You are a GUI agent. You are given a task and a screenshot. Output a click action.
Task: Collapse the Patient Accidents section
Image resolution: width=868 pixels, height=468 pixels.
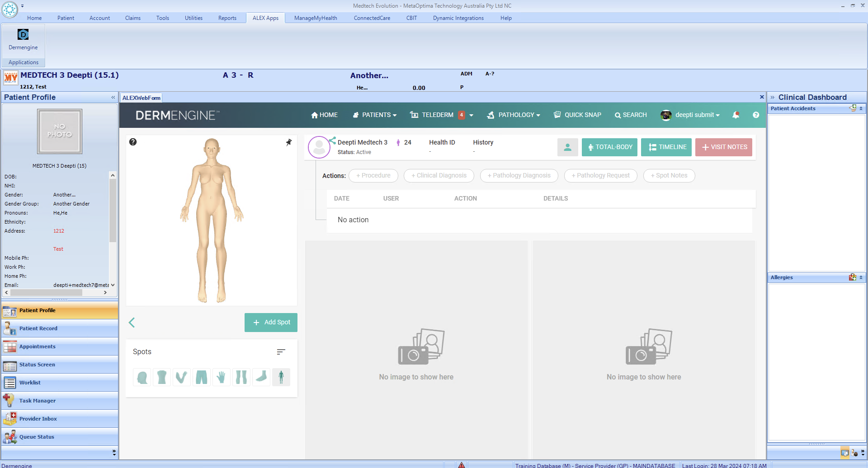pos(860,108)
